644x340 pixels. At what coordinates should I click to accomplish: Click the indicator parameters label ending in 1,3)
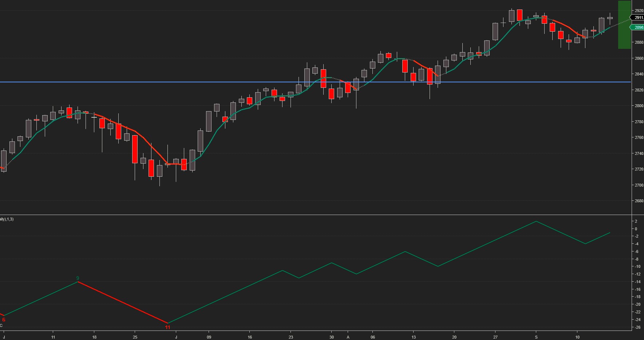pos(7,219)
